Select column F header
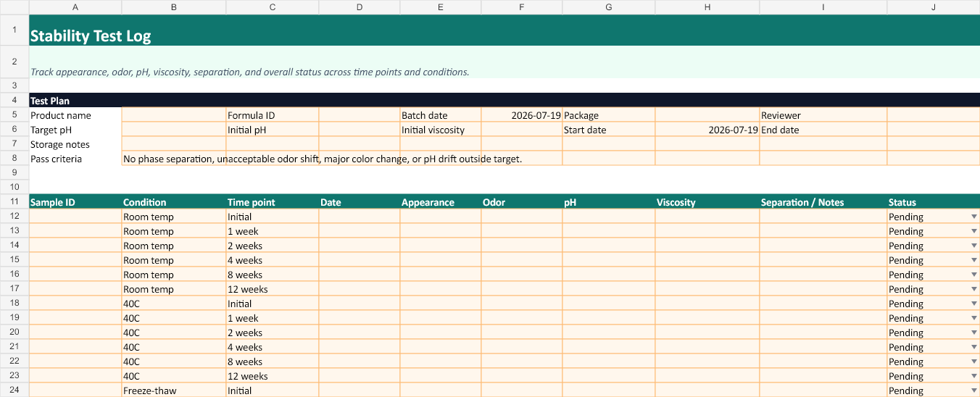 coord(522,7)
